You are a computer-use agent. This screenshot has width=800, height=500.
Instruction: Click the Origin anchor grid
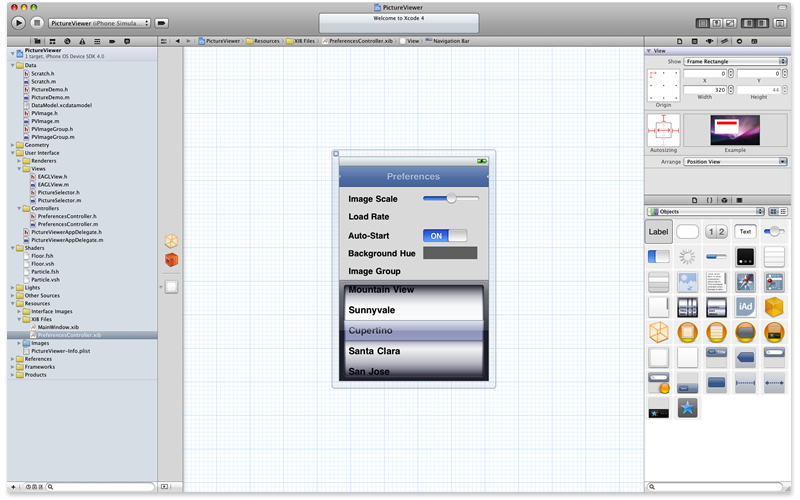(664, 85)
